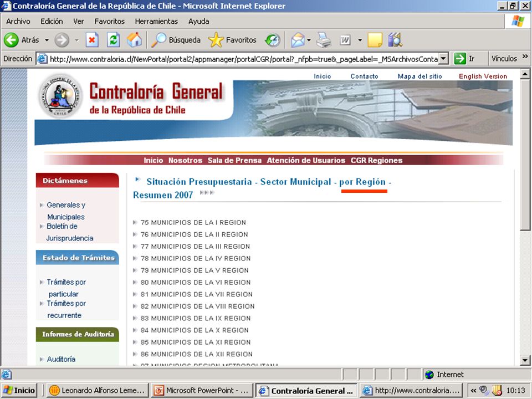Open the Mail button dropdown arrow
Image resolution: width=532 pixels, height=399 pixels.
pyautogui.click(x=309, y=40)
